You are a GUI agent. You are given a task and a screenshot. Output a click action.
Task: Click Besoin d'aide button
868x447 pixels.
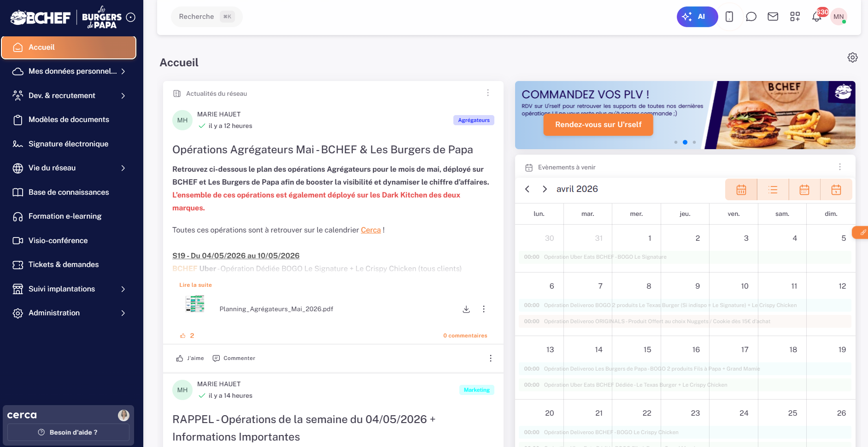pyautogui.click(x=68, y=432)
